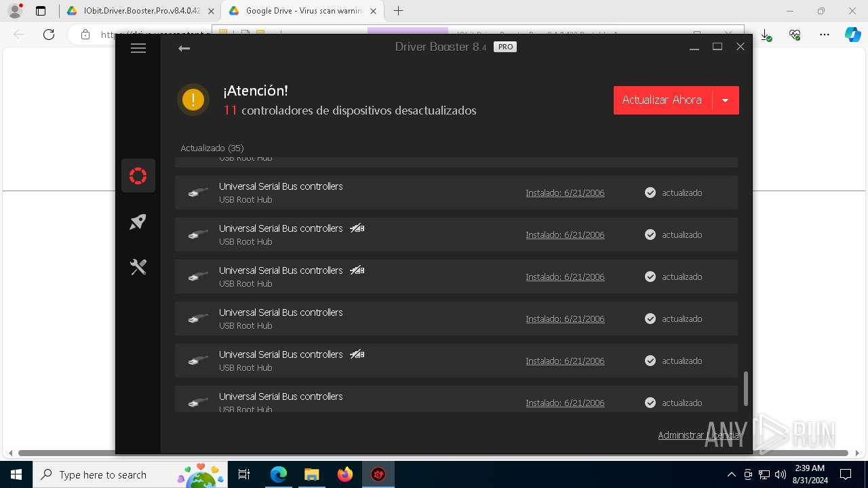
Task: Open the Edge tab actions menu
Action: (x=41, y=11)
